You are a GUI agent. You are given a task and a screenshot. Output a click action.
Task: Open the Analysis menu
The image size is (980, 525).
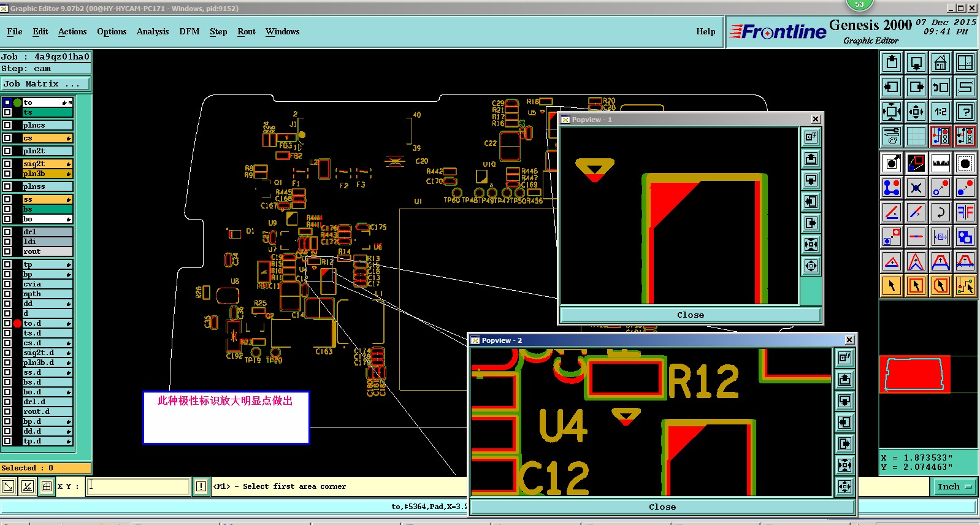153,31
